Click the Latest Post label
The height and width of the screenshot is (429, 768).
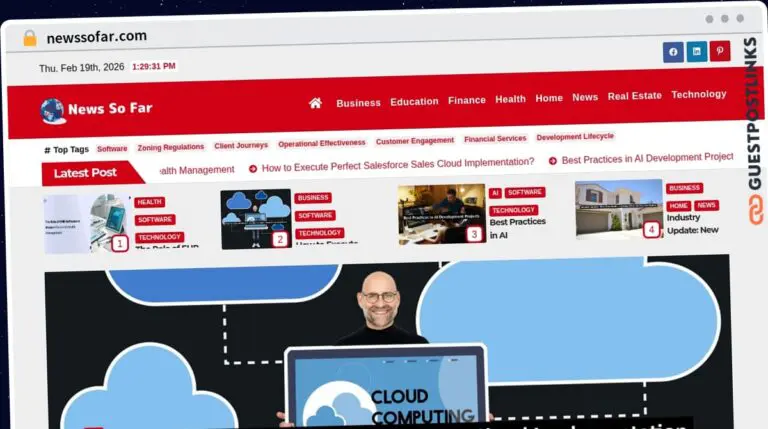(85, 173)
